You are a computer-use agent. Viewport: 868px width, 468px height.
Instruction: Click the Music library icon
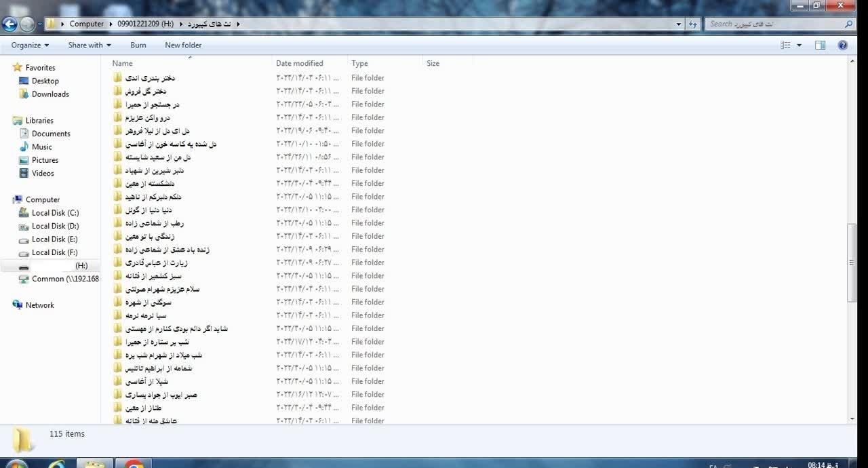[24, 147]
